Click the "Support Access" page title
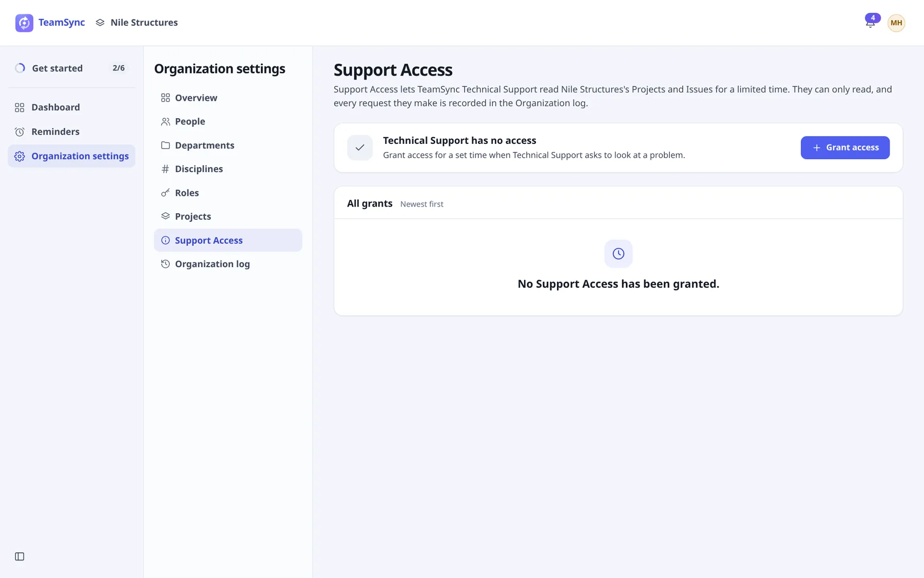This screenshot has width=924, height=578. [393, 70]
